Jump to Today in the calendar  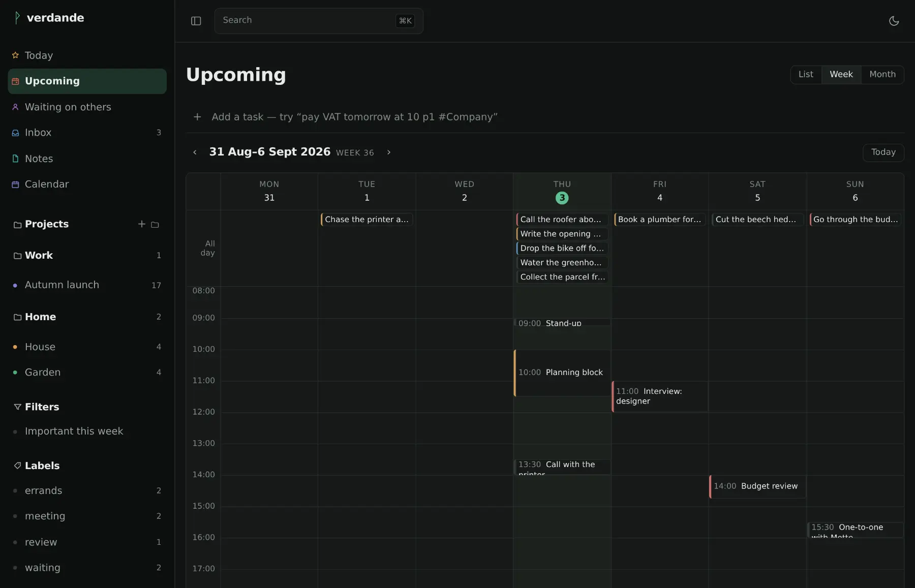click(883, 152)
